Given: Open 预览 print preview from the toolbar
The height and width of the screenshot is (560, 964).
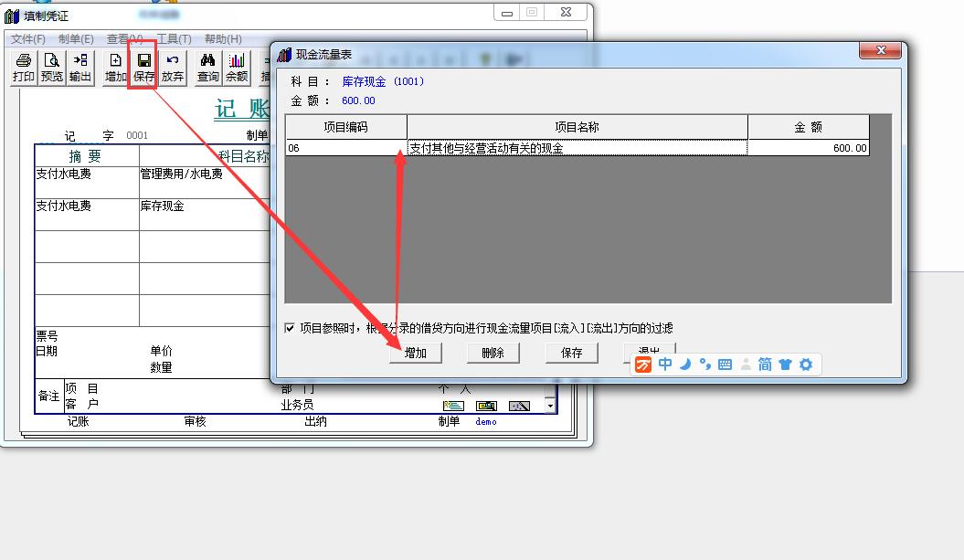Looking at the screenshot, I should click(x=52, y=68).
